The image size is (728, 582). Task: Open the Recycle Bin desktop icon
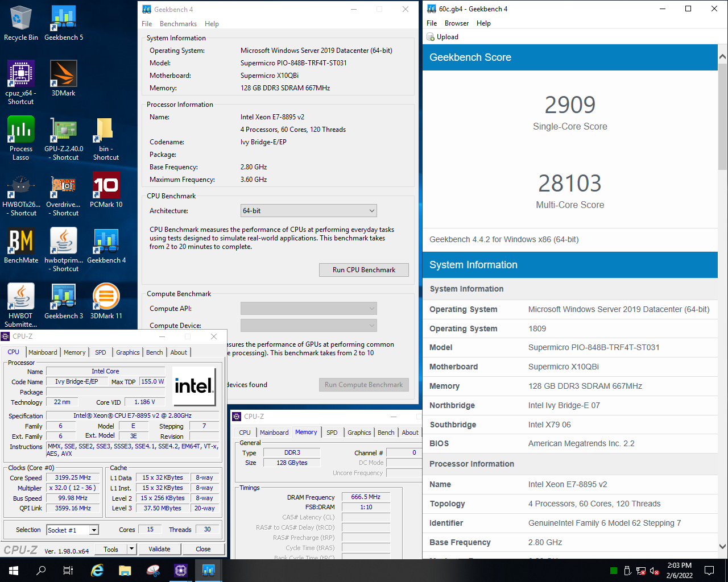pos(21,23)
